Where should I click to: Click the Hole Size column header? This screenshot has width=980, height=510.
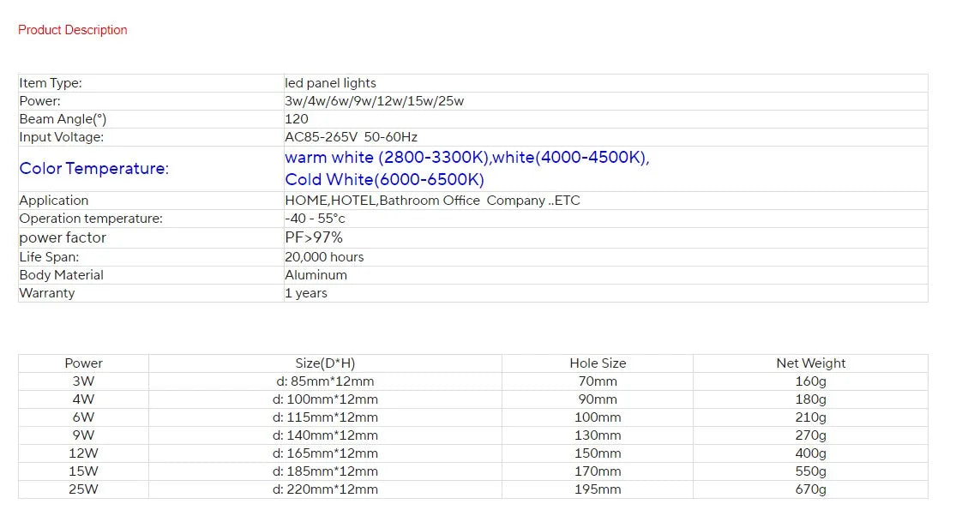[598, 363]
